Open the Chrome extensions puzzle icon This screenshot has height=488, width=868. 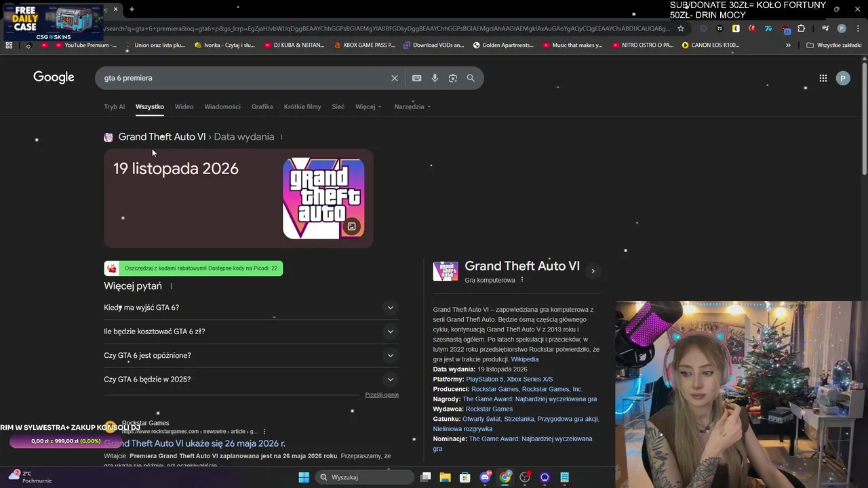801,28
